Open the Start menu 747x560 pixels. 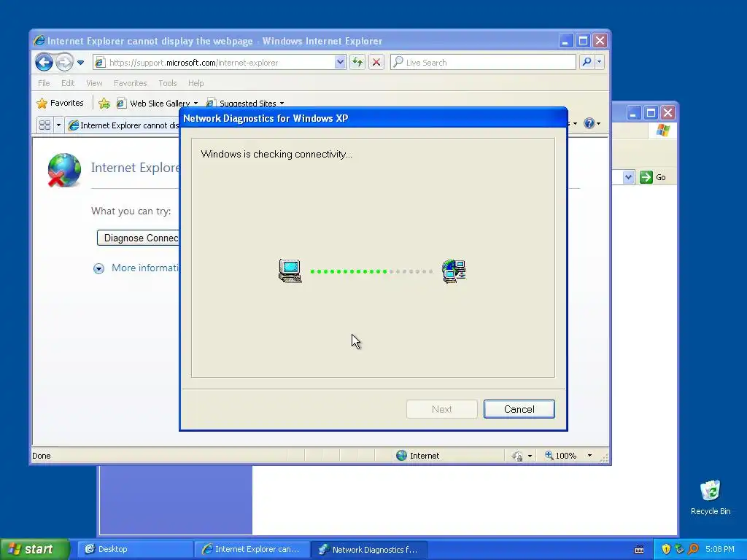point(35,549)
